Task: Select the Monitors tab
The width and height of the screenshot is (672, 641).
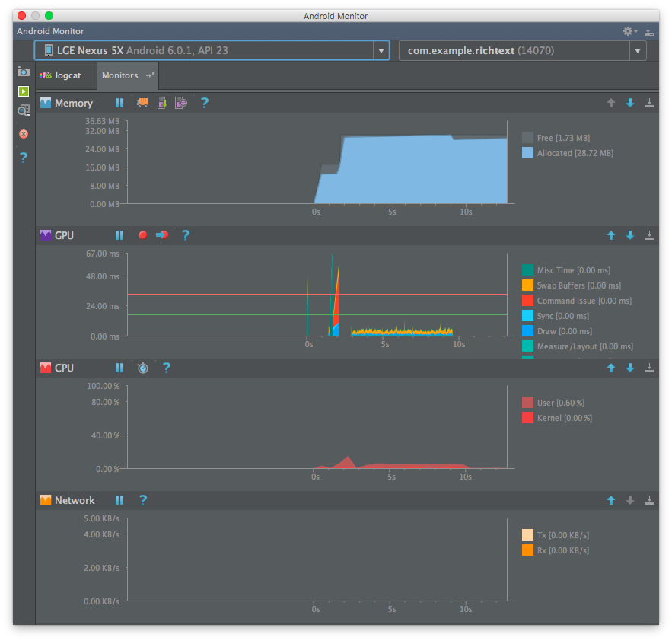Action: (128, 75)
